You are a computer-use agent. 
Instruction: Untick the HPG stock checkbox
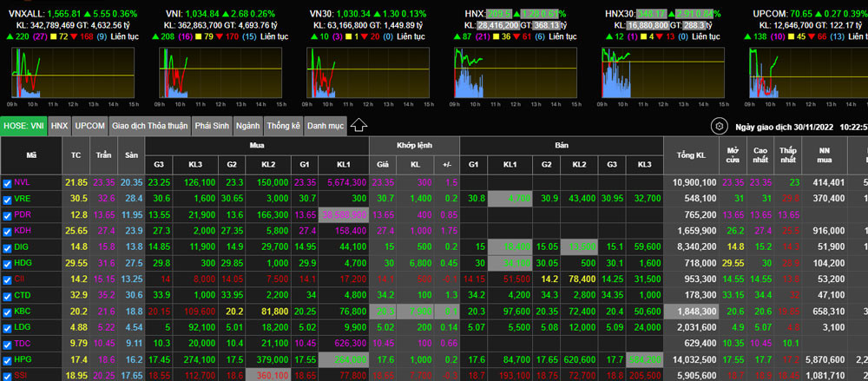pyautogui.click(x=8, y=358)
